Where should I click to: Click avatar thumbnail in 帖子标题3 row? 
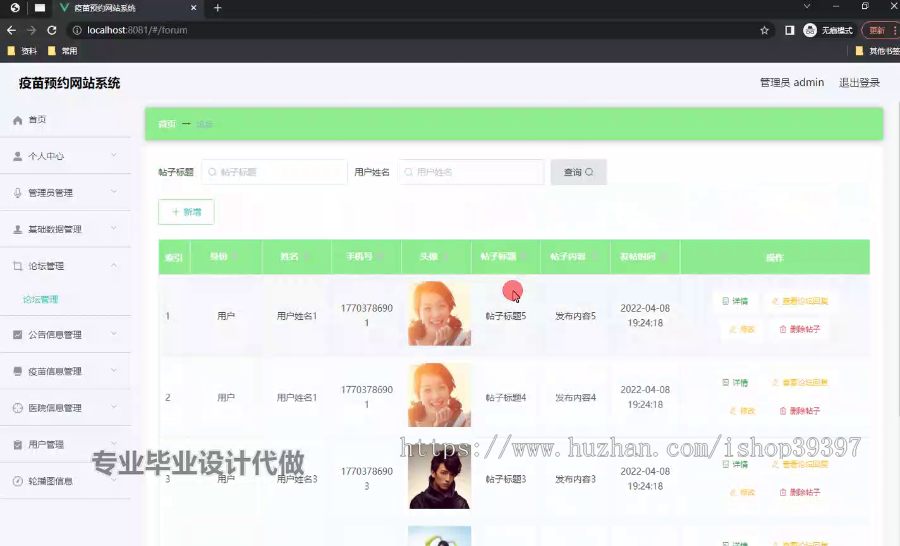tap(439, 478)
